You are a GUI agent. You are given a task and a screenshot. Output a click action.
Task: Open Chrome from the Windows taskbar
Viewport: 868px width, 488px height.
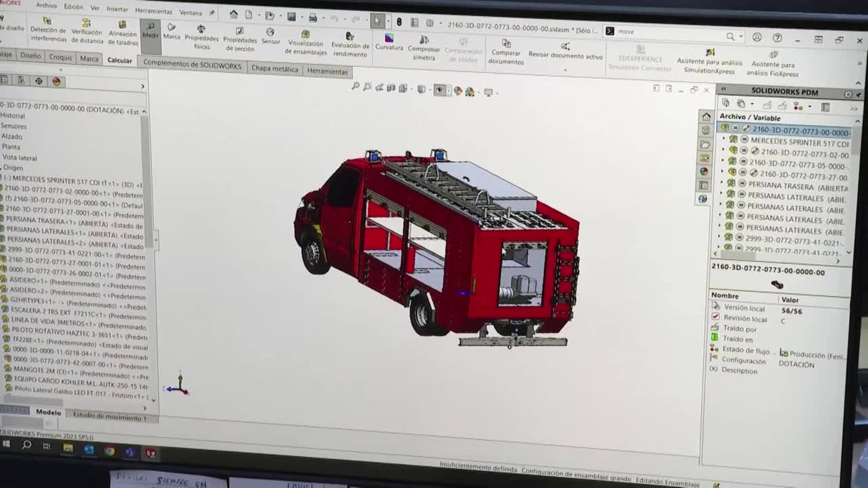pyautogui.click(x=109, y=450)
